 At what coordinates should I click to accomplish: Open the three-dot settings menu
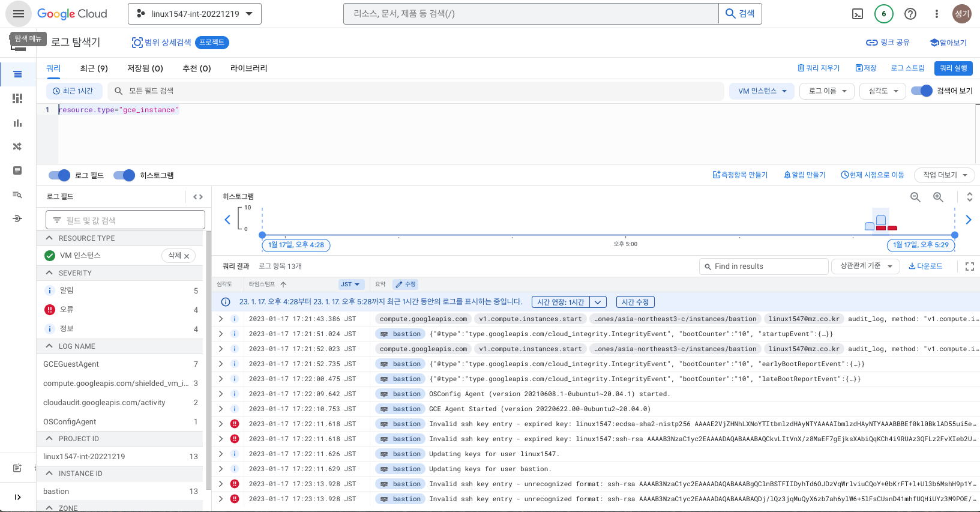tap(936, 14)
